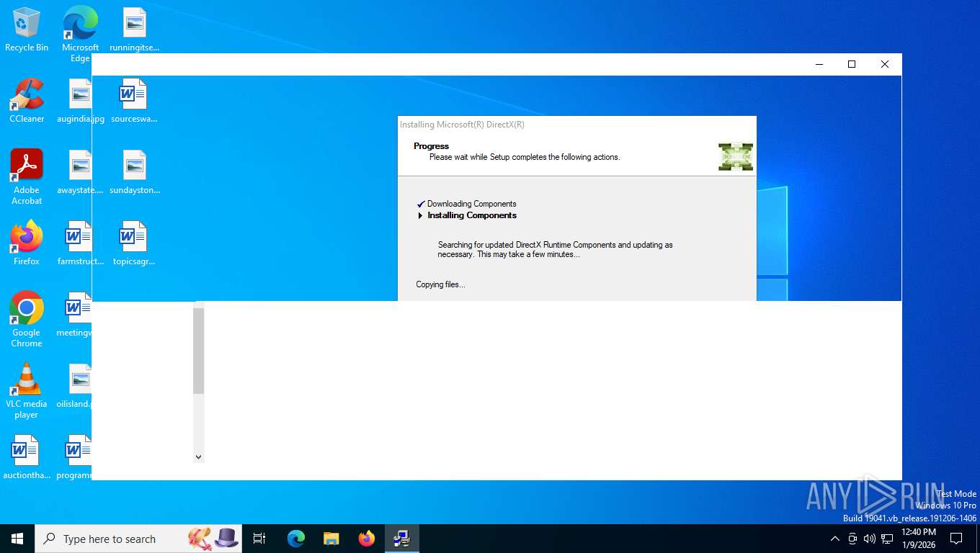Click the Type here to search box
The width and height of the screenshot is (980, 553).
(x=138, y=539)
